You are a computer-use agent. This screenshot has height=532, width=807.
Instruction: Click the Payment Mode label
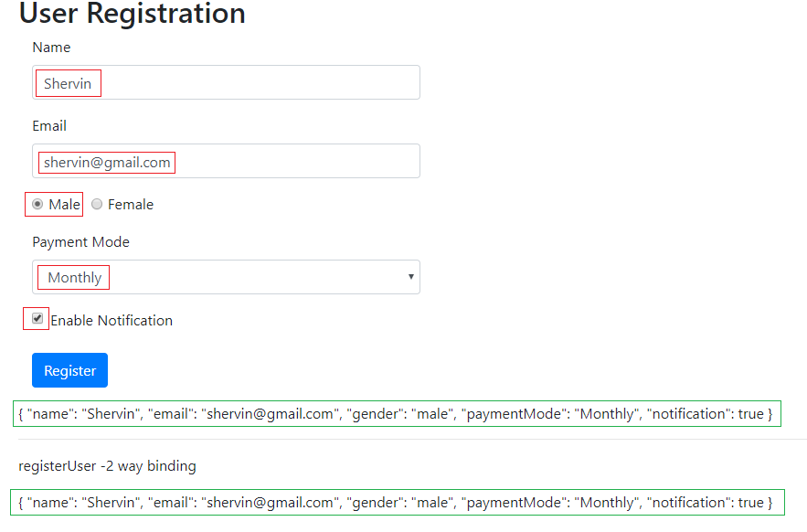[81, 241]
